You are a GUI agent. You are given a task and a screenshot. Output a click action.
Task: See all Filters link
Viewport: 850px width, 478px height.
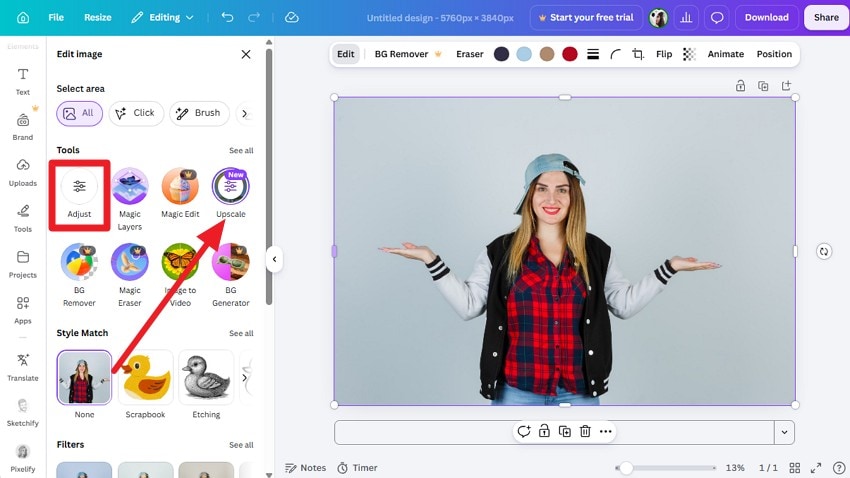241,445
